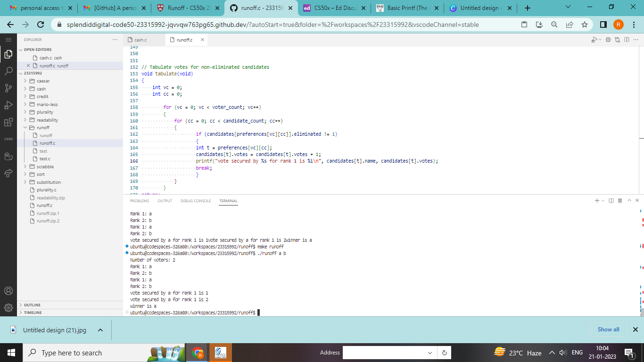Open the Output panel tab
The width and height of the screenshot is (644, 362).
[165, 201]
